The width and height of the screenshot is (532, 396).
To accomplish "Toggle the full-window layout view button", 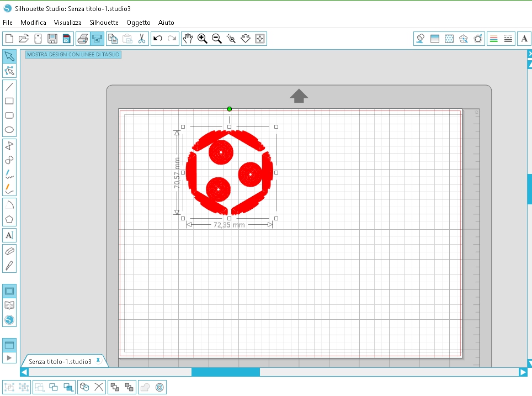I will [9, 345].
